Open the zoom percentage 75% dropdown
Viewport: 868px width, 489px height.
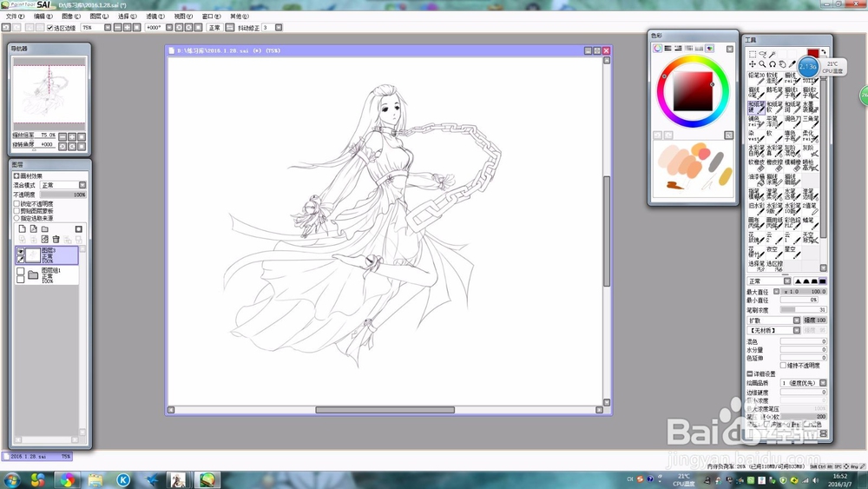click(108, 28)
